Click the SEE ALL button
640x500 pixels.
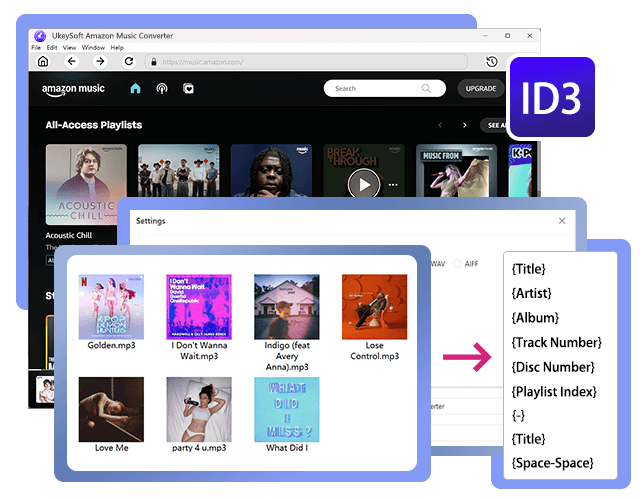click(x=494, y=125)
